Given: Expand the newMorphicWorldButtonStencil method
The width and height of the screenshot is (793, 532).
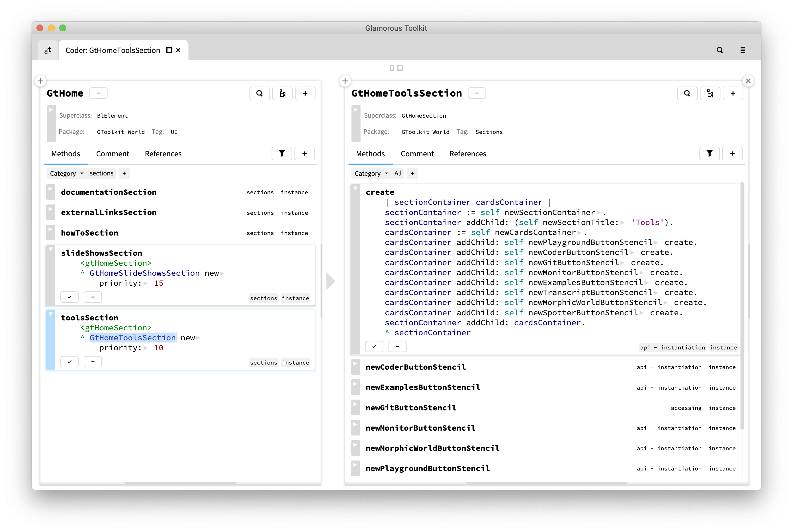Looking at the screenshot, I should point(355,448).
